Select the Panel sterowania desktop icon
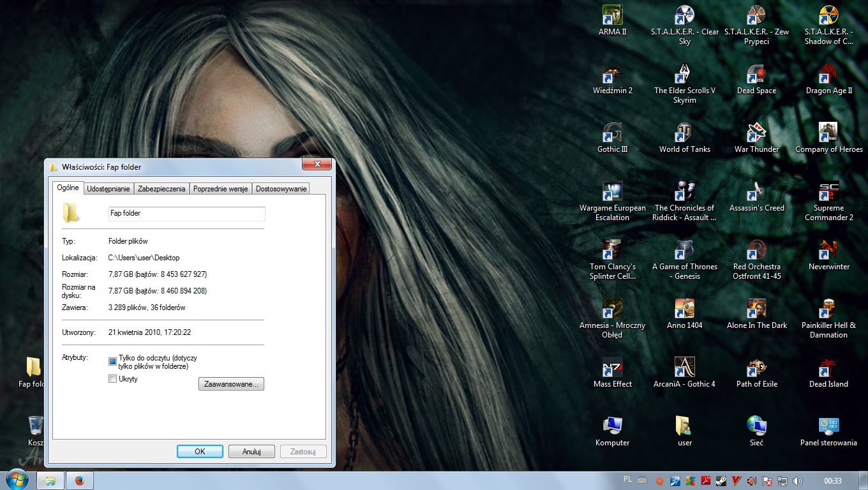 point(828,431)
